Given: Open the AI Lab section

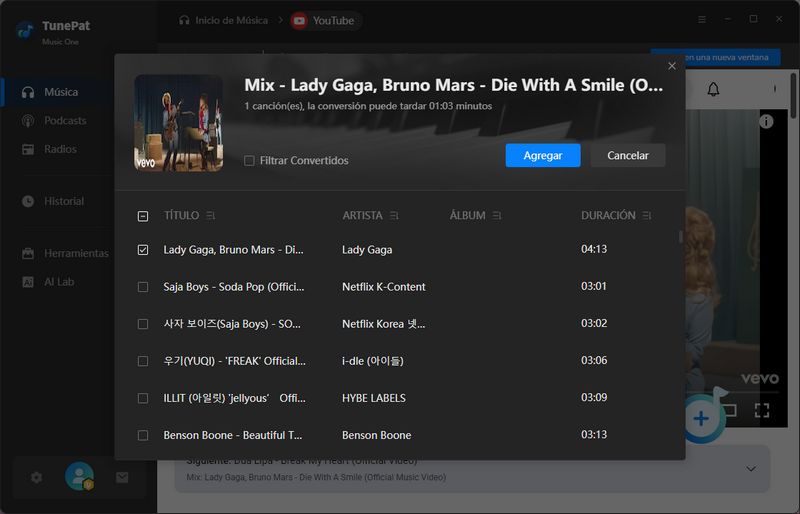Looking at the screenshot, I should [48, 282].
